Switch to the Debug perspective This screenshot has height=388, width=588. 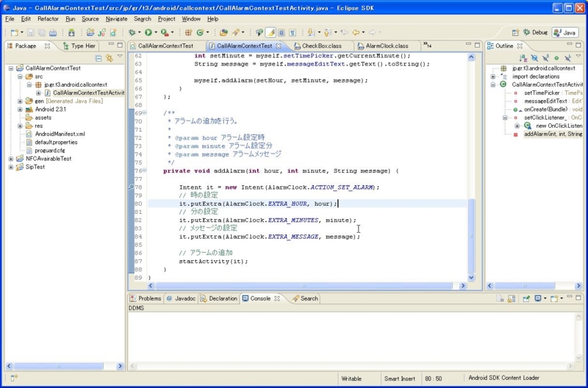click(x=535, y=32)
